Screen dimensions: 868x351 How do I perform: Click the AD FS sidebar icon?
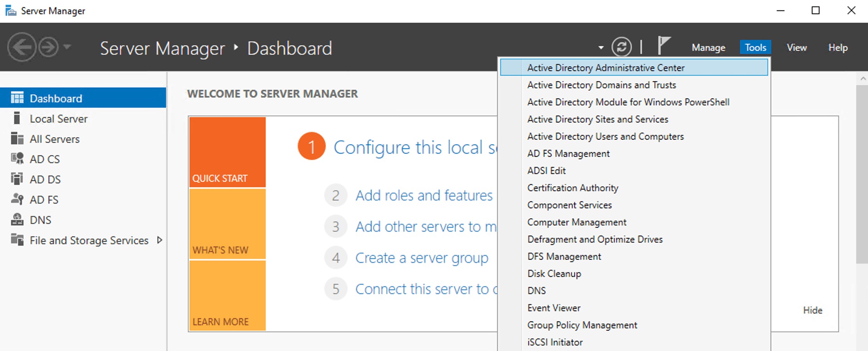(x=17, y=199)
